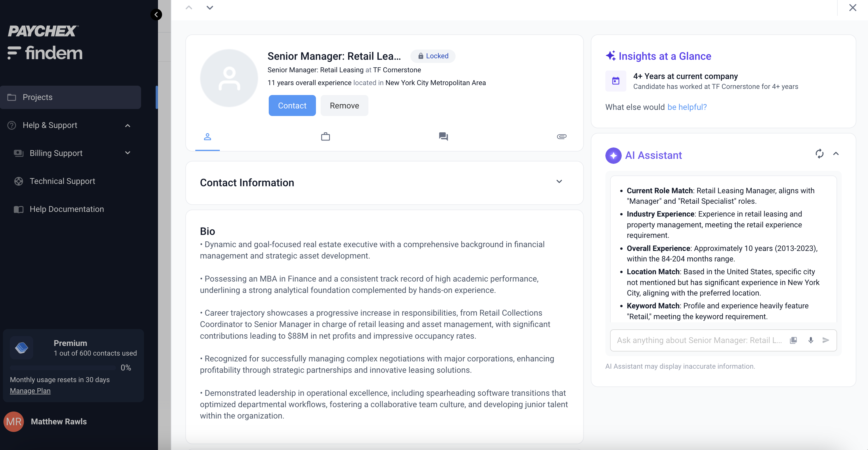The image size is (868, 450).
Task: Switch to the briefcase experience tab
Action: pyautogui.click(x=325, y=136)
